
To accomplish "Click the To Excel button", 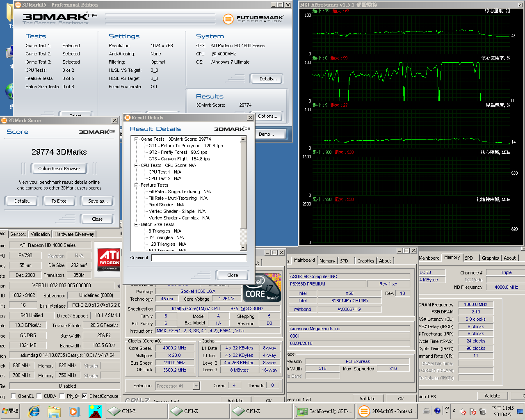I will [x=59, y=201].
